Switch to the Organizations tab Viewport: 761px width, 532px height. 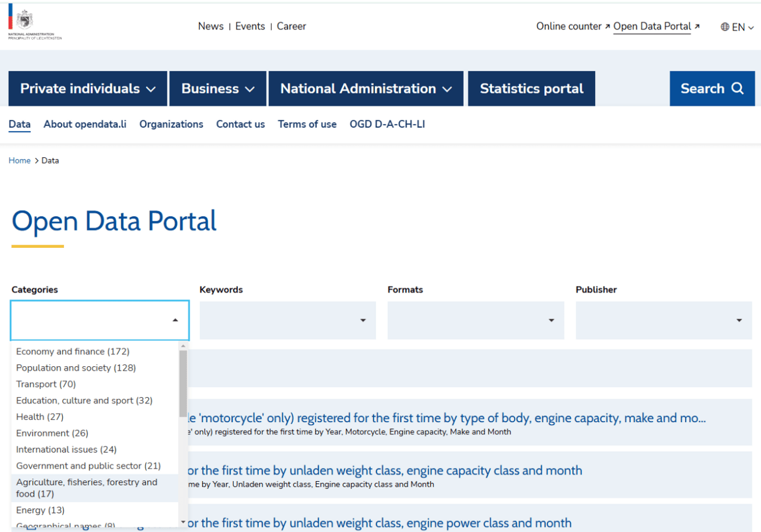[x=171, y=125]
